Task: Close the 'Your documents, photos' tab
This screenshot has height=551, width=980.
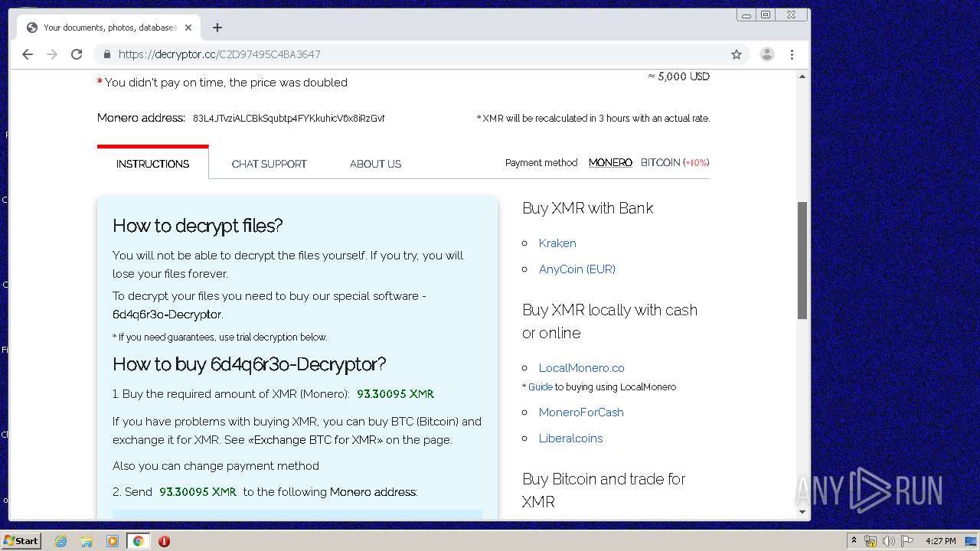Action: click(x=188, y=28)
